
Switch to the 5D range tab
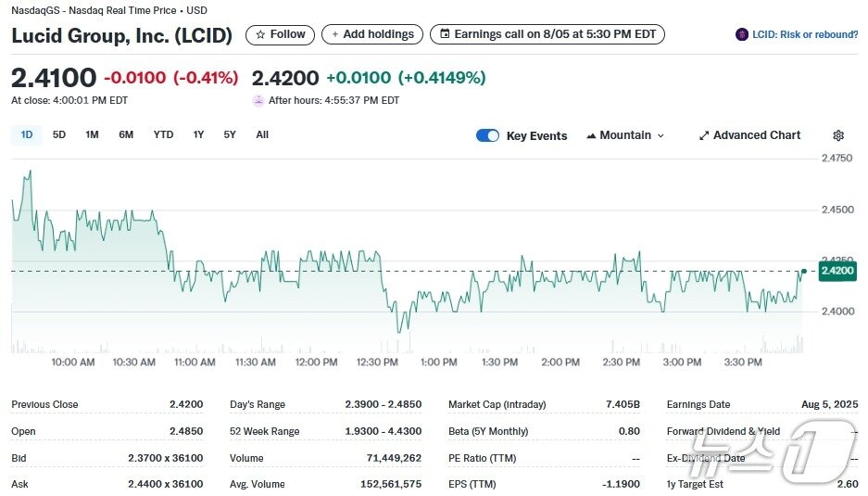(x=59, y=134)
